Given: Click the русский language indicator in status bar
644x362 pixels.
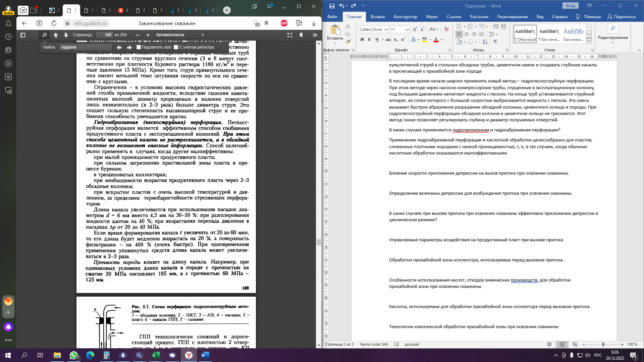Looking at the screenshot, I should point(412,344).
